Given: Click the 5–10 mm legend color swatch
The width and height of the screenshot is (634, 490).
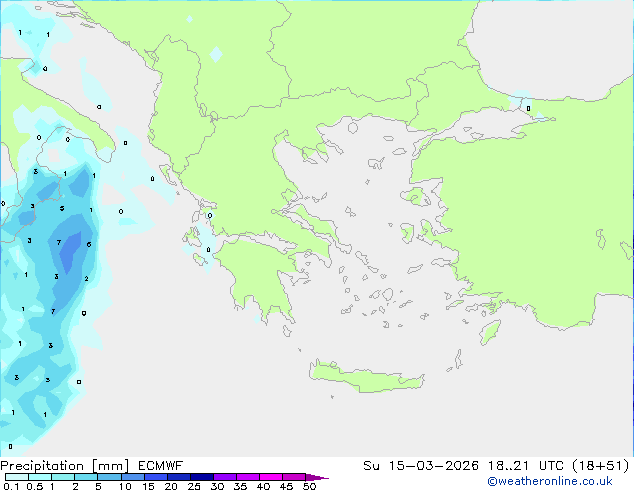Looking at the screenshot, I should pos(109,477).
